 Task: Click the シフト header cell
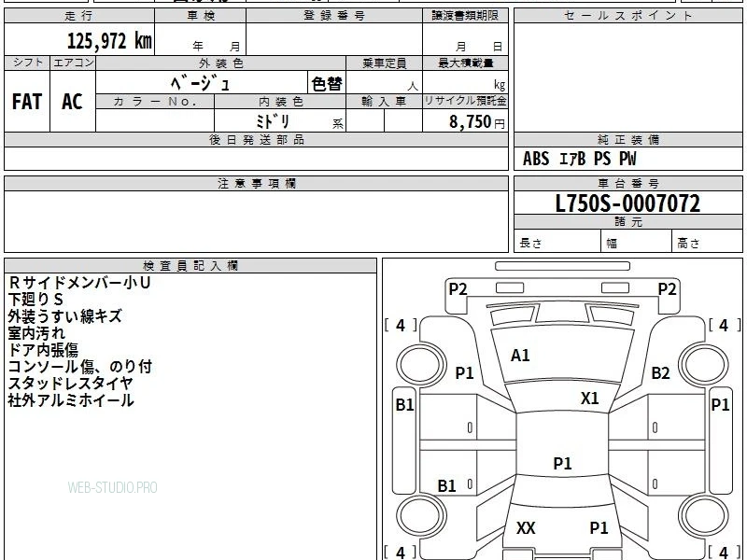click(27, 63)
